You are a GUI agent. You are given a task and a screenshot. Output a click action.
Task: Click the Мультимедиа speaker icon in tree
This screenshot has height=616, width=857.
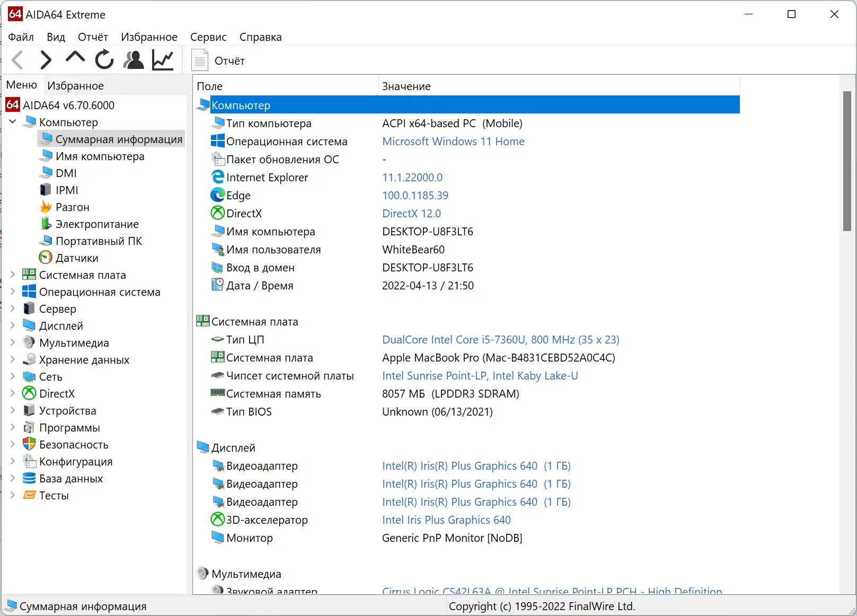(29, 342)
